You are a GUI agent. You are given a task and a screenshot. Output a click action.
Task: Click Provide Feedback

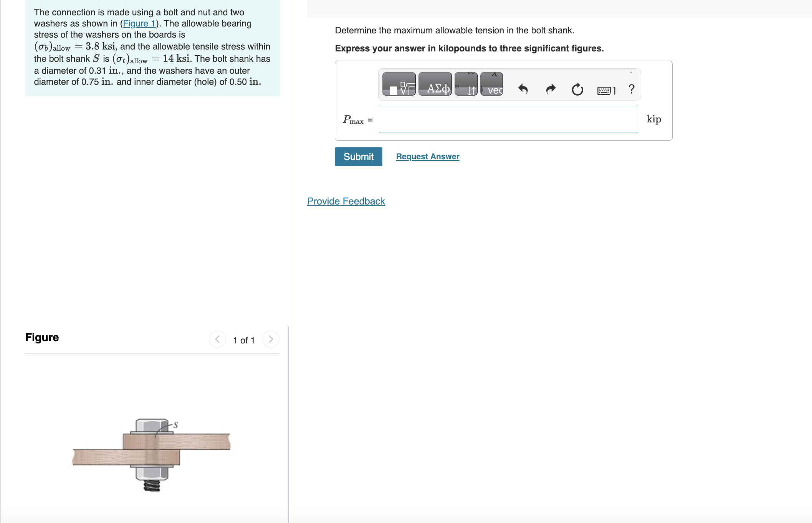click(346, 201)
